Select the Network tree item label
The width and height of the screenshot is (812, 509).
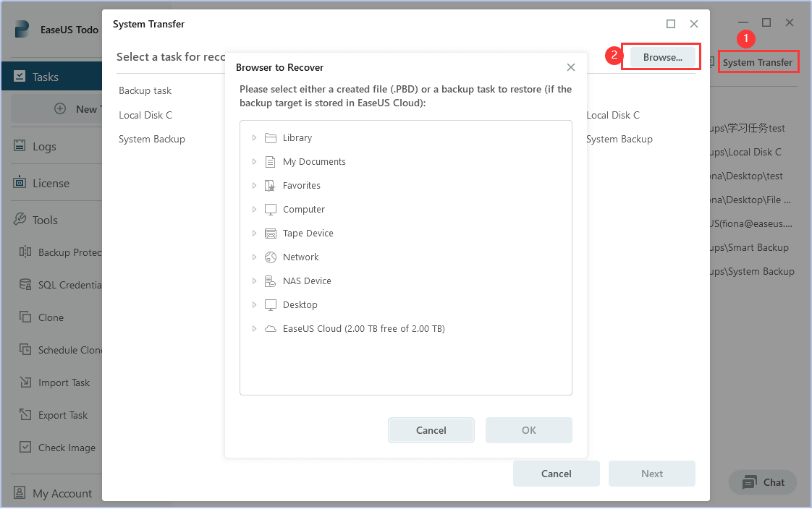(x=301, y=257)
